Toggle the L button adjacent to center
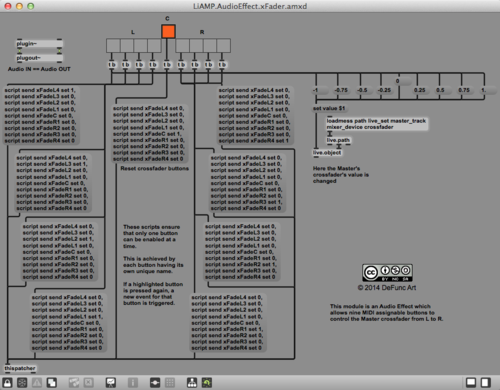 click(154, 46)
